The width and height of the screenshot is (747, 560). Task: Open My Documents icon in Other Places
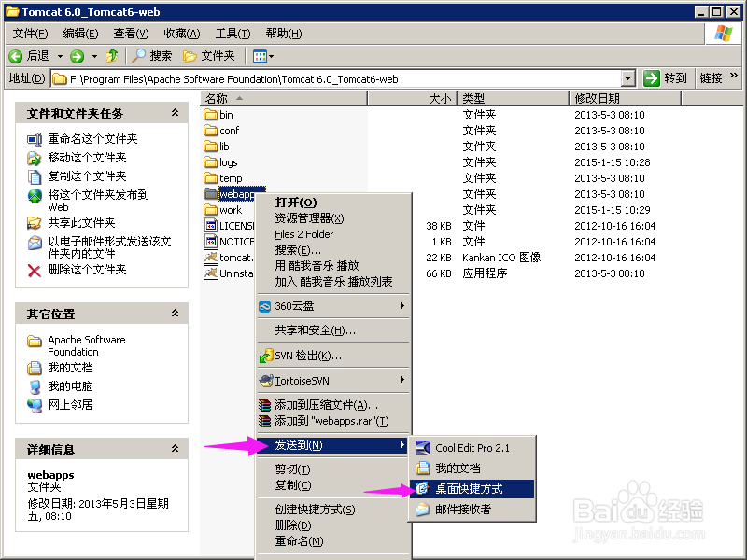pos(35,368)
